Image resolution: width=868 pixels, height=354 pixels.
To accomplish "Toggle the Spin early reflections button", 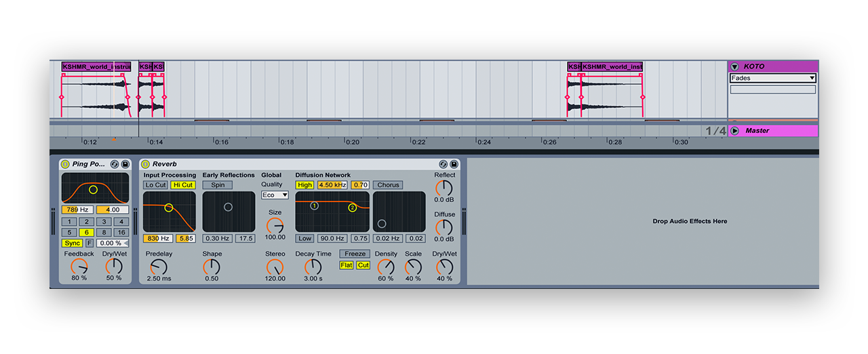I will 218,185.
